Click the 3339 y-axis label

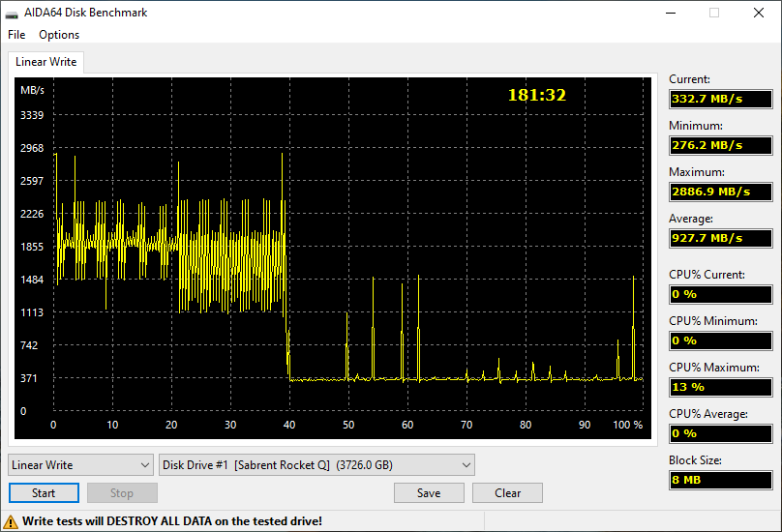(32, 115)
